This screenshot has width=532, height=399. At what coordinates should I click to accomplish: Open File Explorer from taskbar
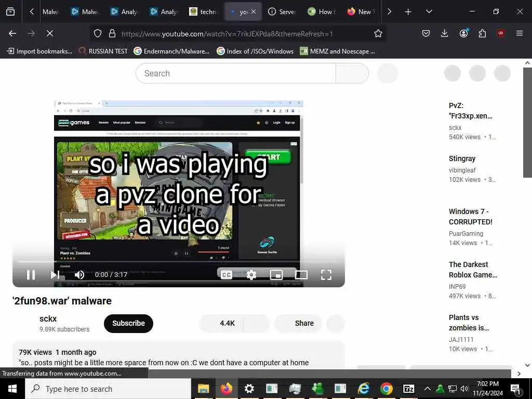coord(203,389)
